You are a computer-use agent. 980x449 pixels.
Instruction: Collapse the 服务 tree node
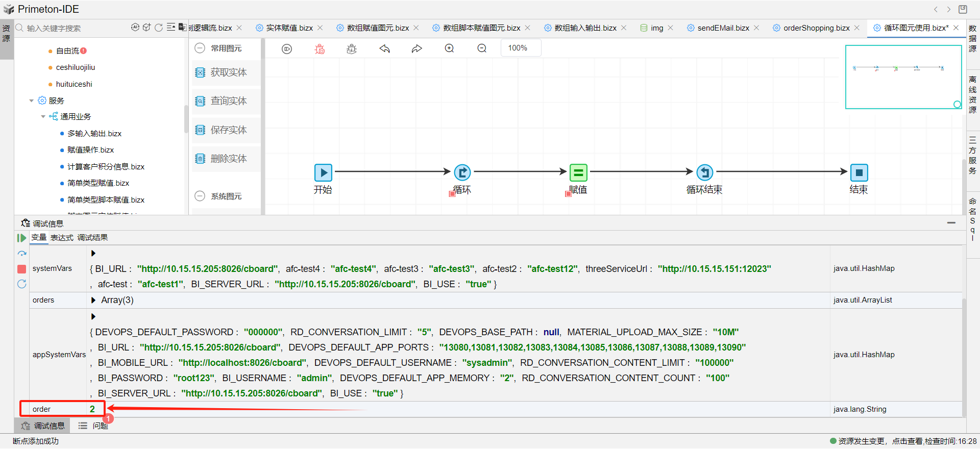[x=32, y=101]
